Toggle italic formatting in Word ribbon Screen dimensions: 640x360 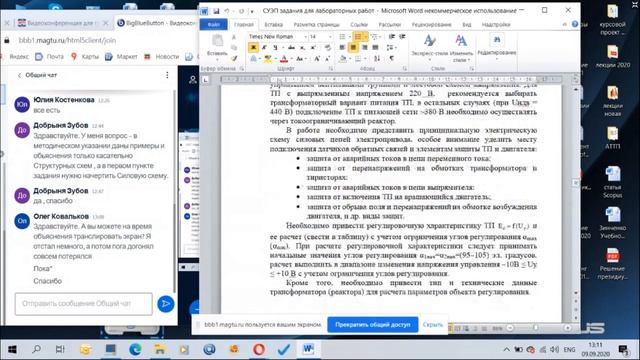(x=264, y=47)
